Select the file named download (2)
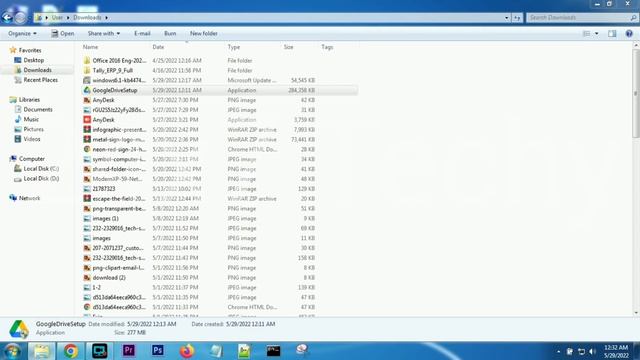The width and height of the screenshot is (640, 360). [x=109, y=278]
